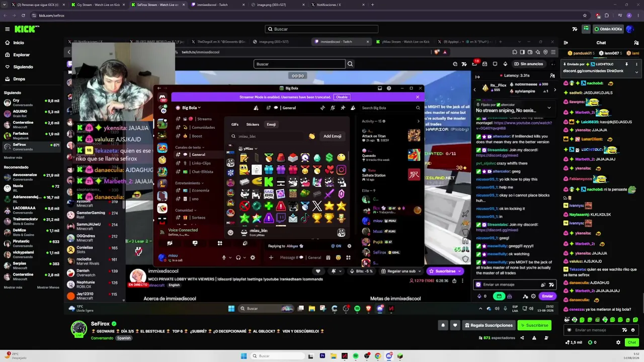Screen dimensions: 644x362
Task: Collapse the yMiau emoji section
Action: click(248, 148)
